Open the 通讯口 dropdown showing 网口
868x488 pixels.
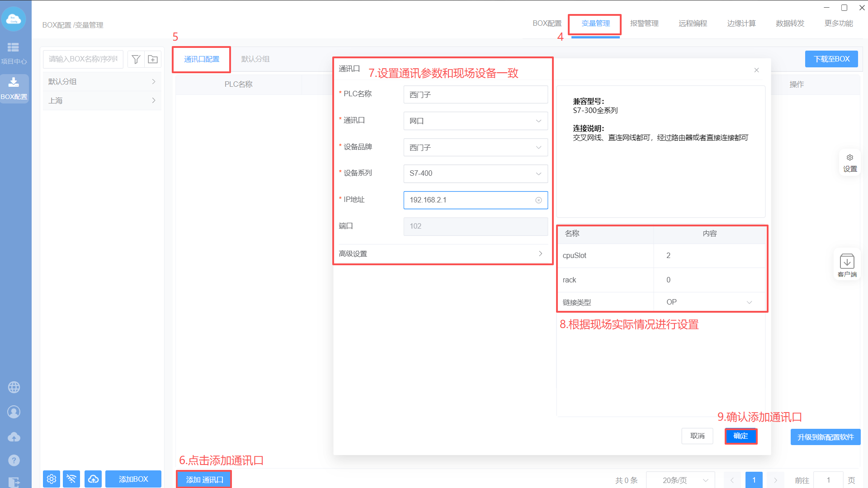click(x=475, y=121)
